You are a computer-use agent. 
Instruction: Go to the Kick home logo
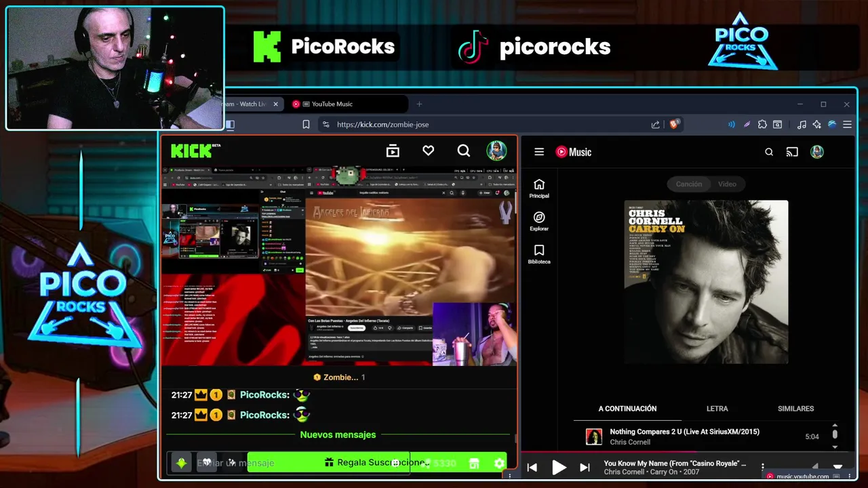click(195, 150)
